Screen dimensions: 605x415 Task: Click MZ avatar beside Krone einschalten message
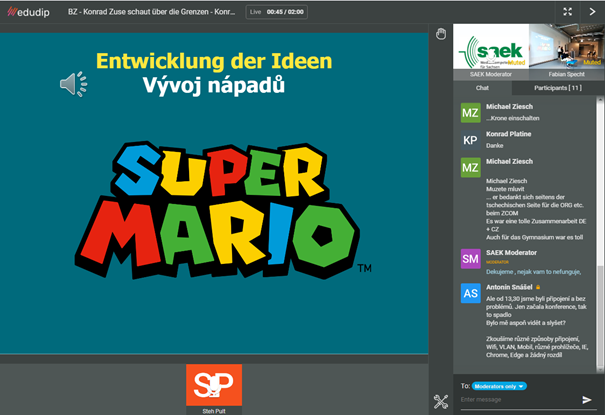click(x=470, y=113)
